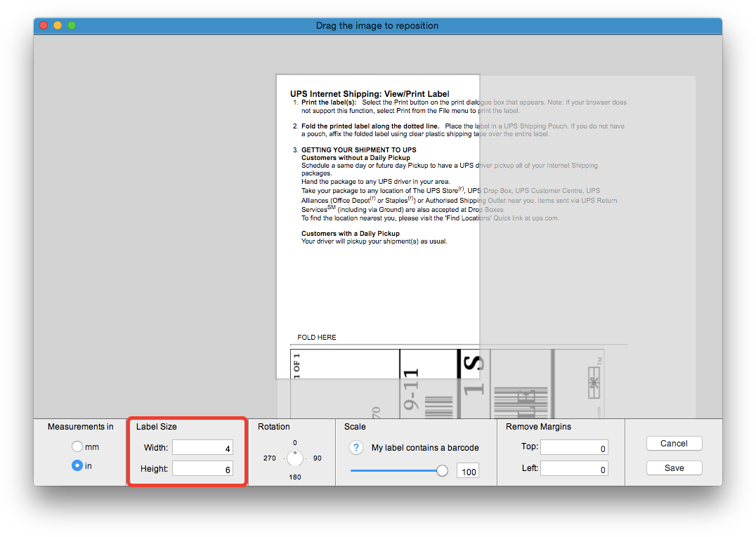Click the label Width input field
756x537 pixels.
[202, 448]
